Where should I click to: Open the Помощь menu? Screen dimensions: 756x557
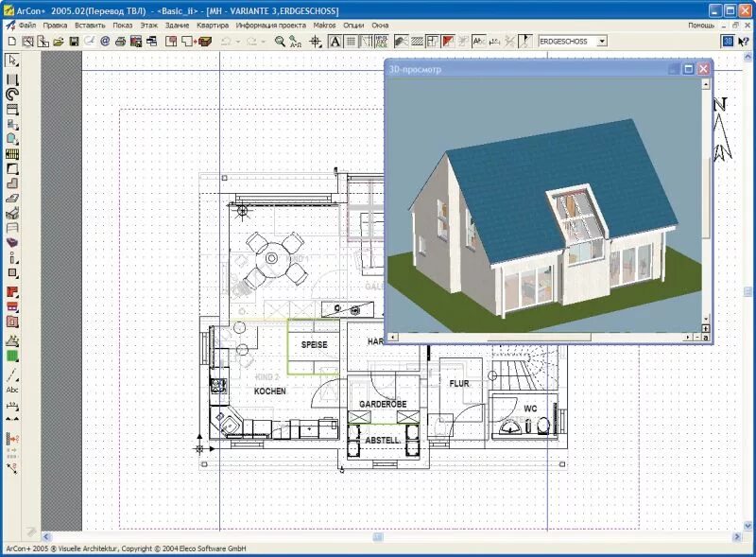[x=701, y=26]
